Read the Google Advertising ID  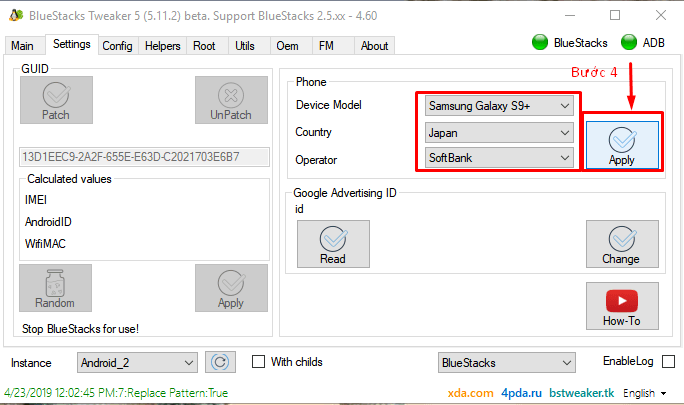tap(333, 244)
